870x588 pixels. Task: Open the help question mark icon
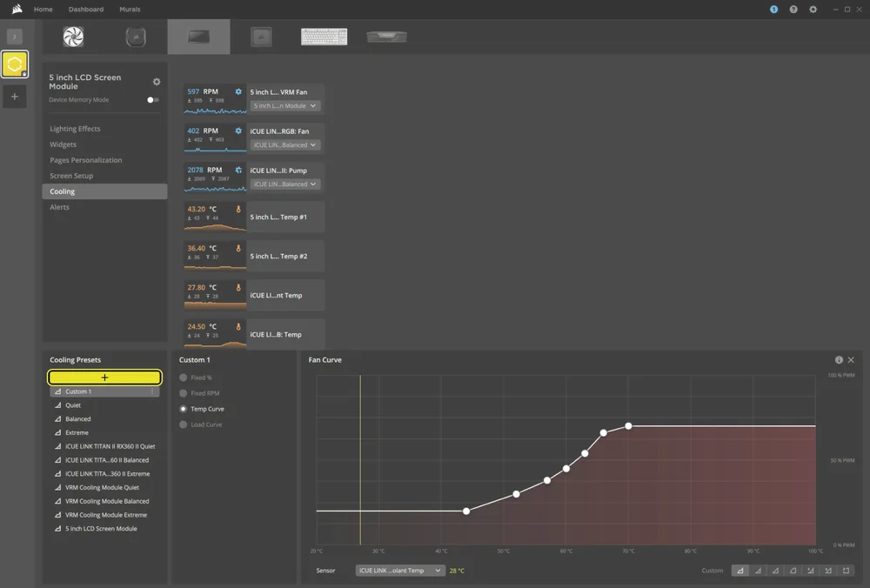click(x=793, y=10)
